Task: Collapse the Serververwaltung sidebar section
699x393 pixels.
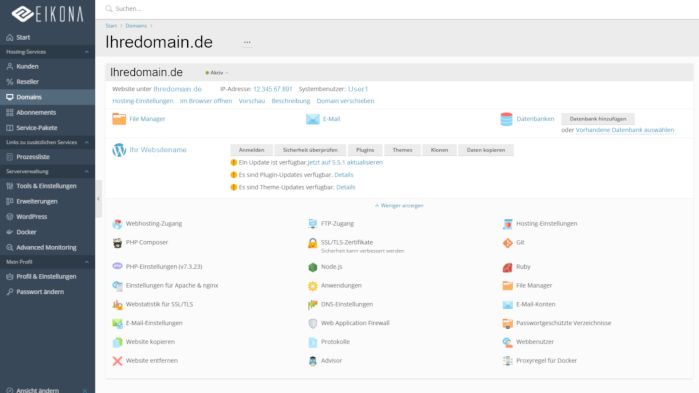Action: click(x=86, y=172)
